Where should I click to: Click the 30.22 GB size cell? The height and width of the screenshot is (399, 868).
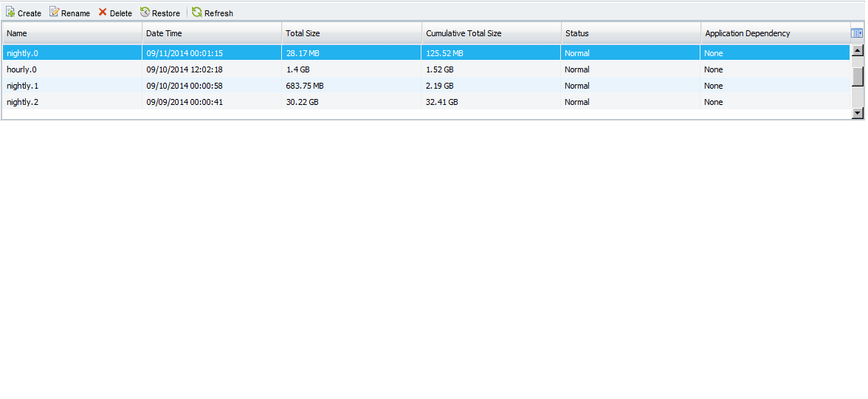303,102
